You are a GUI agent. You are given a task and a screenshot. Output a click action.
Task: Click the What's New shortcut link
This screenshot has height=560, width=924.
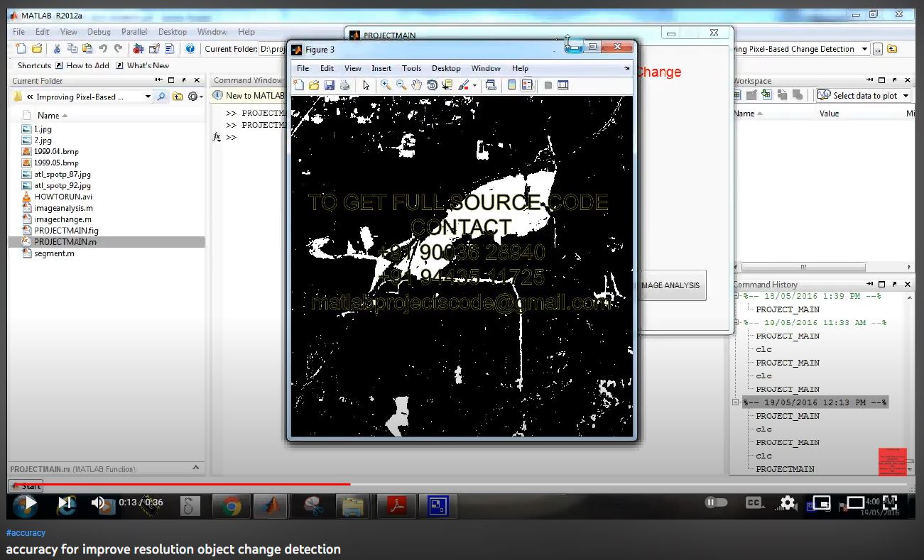pos(142,65)
